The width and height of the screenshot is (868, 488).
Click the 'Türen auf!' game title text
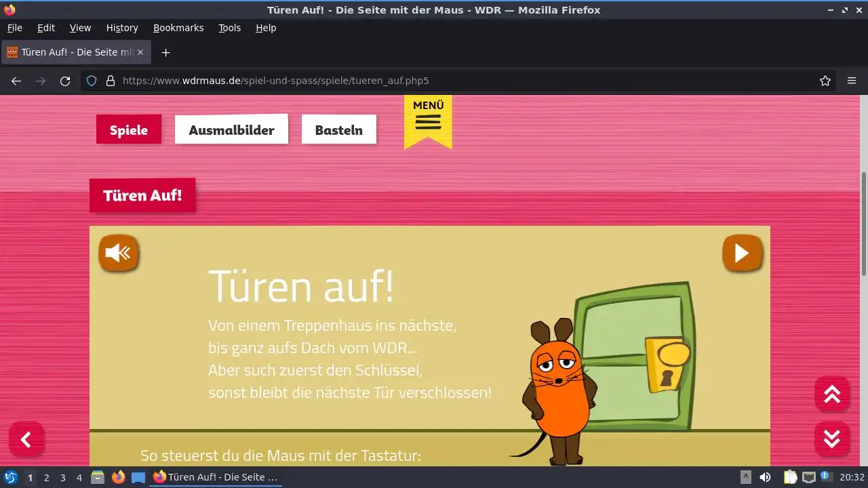point(301,285)
